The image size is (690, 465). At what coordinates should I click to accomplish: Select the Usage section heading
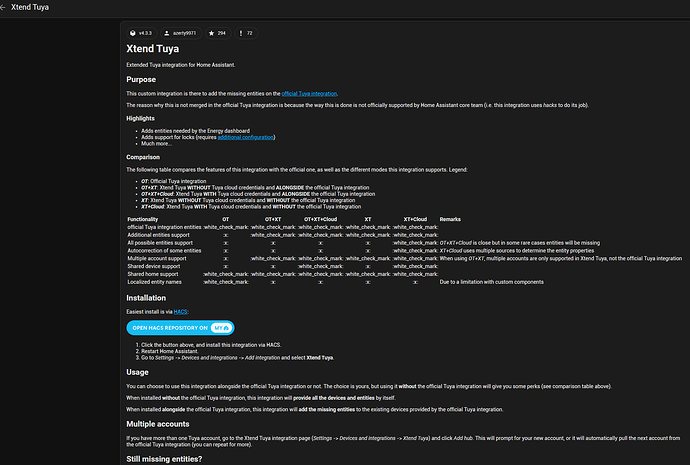click(138, 372)
